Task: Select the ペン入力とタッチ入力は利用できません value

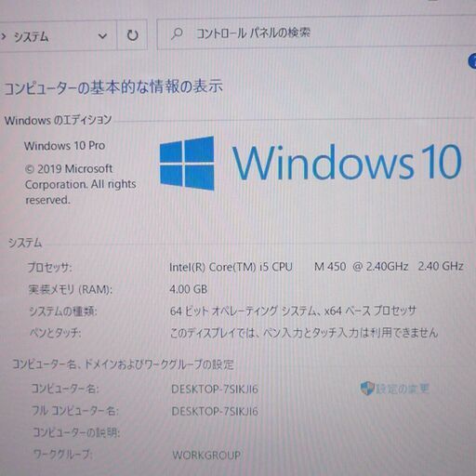Action: (304, 333)
